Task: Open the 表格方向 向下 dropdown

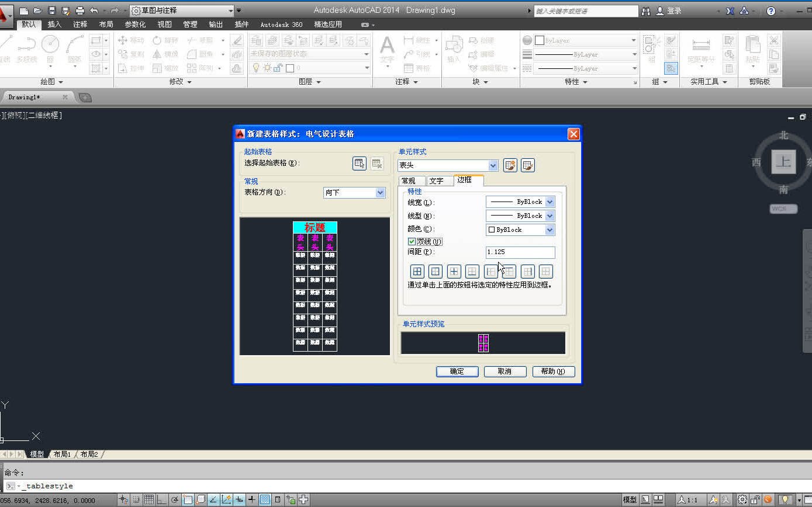Action: tap(354, 192)
